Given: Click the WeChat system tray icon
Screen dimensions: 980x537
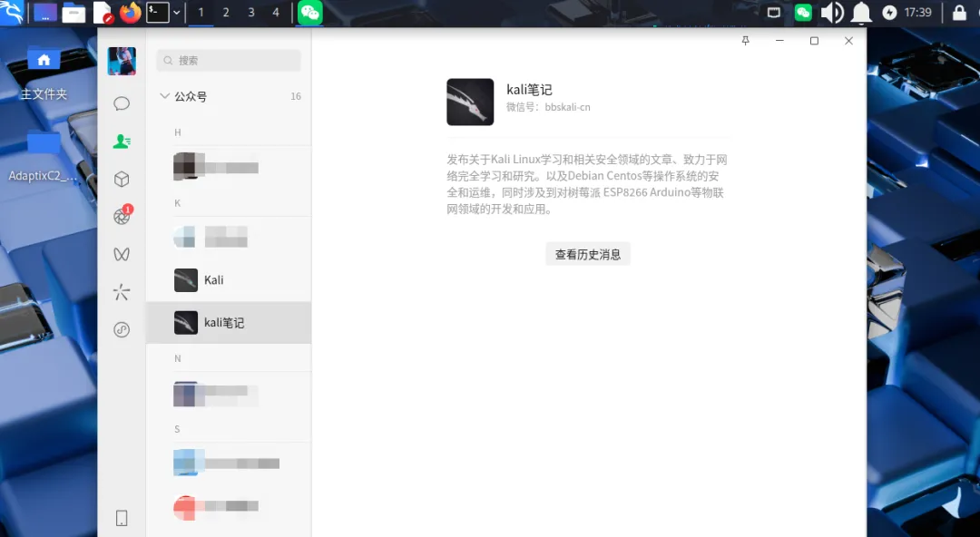Looking at the screenshot, I should tap(803, 13).
